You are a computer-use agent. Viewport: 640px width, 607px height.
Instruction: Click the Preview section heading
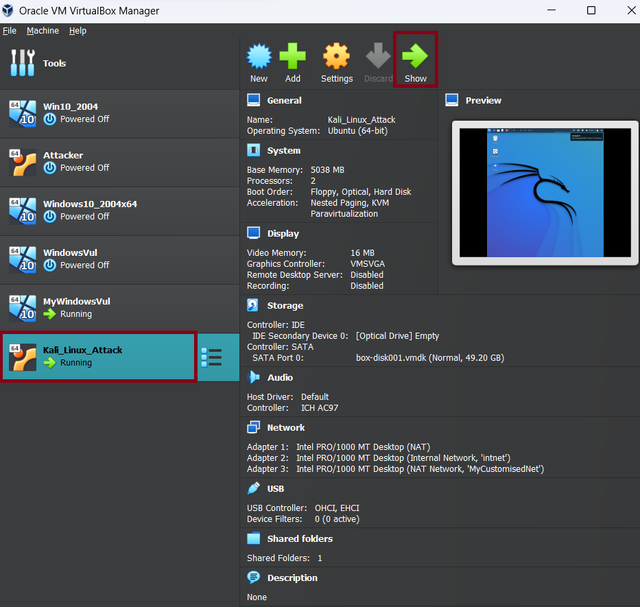tap(483, 100)
